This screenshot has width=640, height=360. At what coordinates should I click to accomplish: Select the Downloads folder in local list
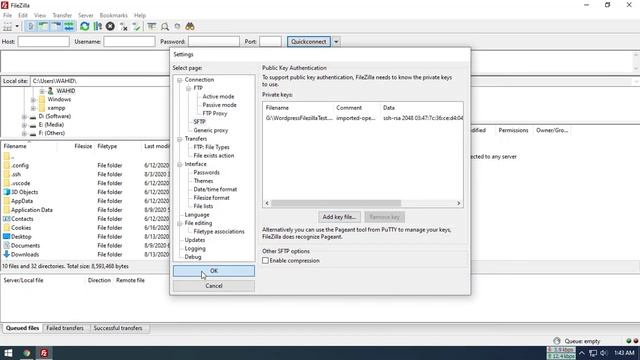pyautogui.click(x=25, y=254)
